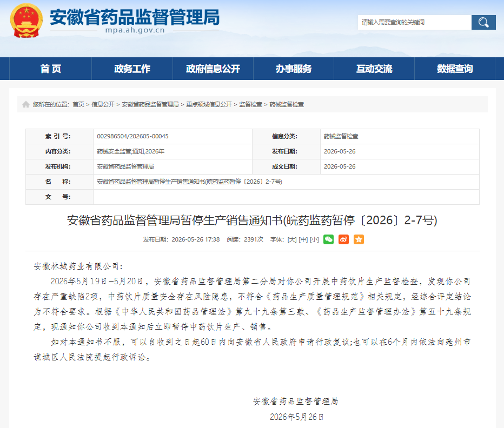Click the 信息分类 label cell
This screenshot has height=428, width=504.
click(287, 136)
